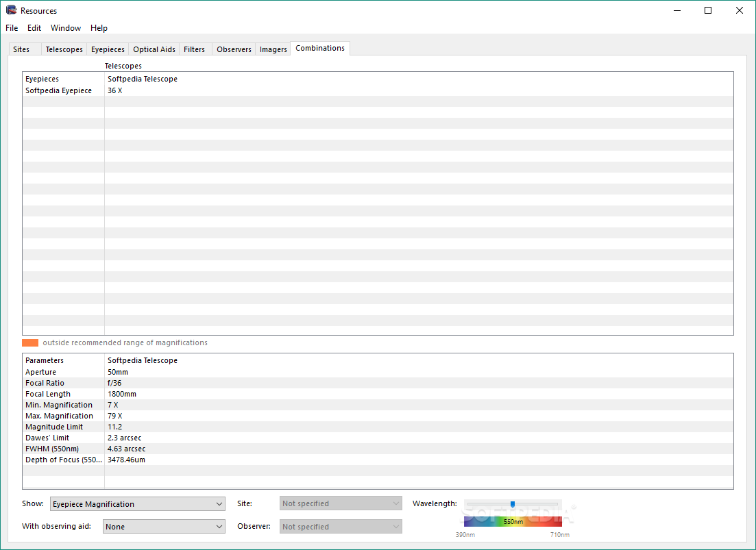Switch to the Eyepieces tab

(108, 49)
